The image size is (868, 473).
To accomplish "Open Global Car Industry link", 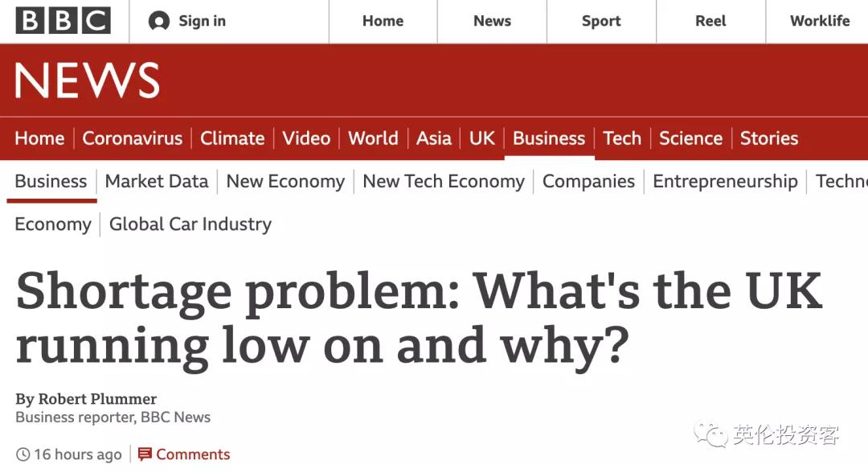I will coord(190,224).
